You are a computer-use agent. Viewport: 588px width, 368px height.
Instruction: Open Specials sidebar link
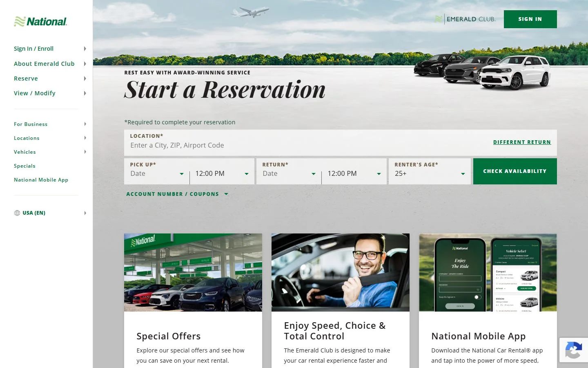[24, 166]
